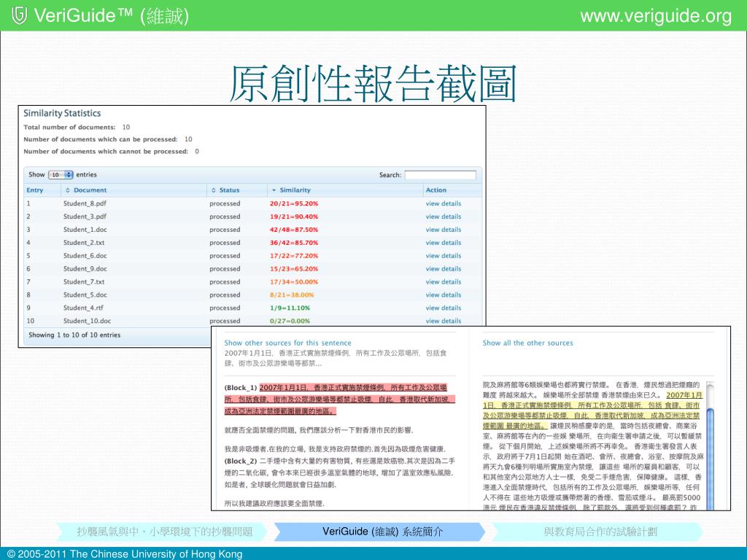View details for Student_6.doc
747x560 pixels.
tap(443, 256)
